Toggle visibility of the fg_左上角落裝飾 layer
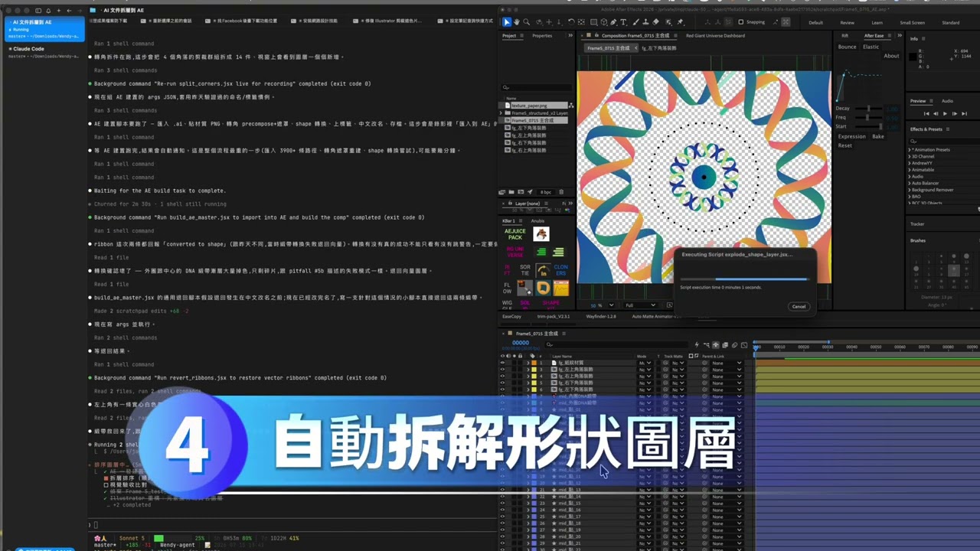The width and height of the screenshot is (980, 551). (502, 370)
